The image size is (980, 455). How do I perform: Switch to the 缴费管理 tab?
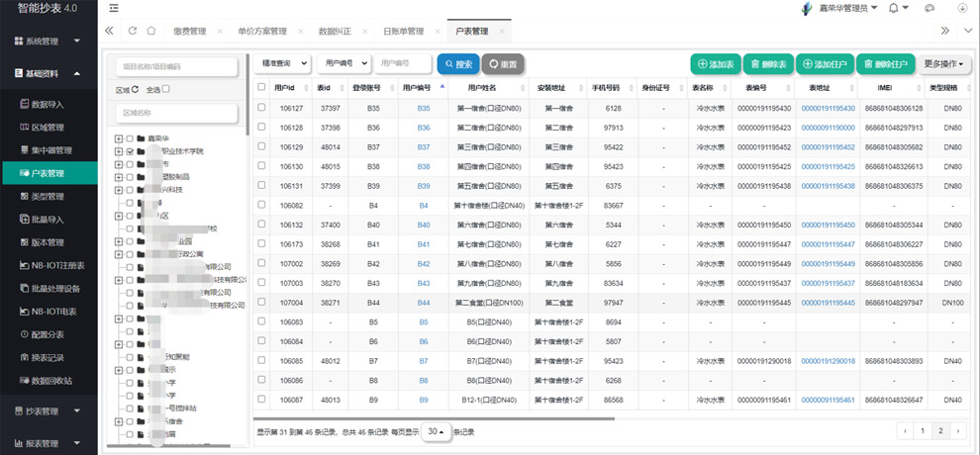[x=192, y=31]
